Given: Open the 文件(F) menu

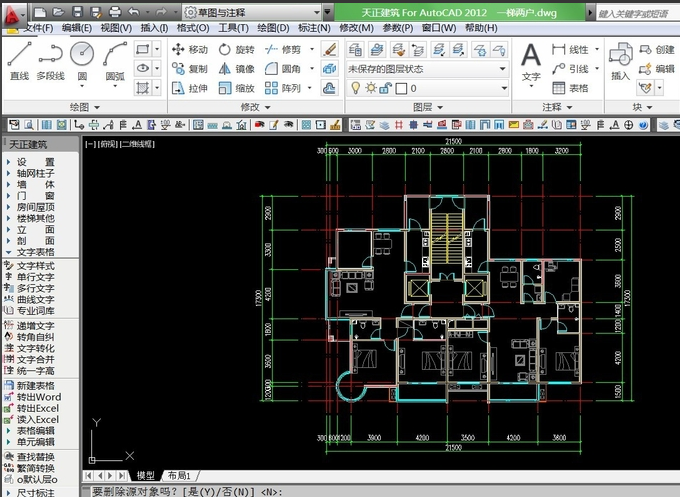Looking at the screenshot, I should [38, 28].
